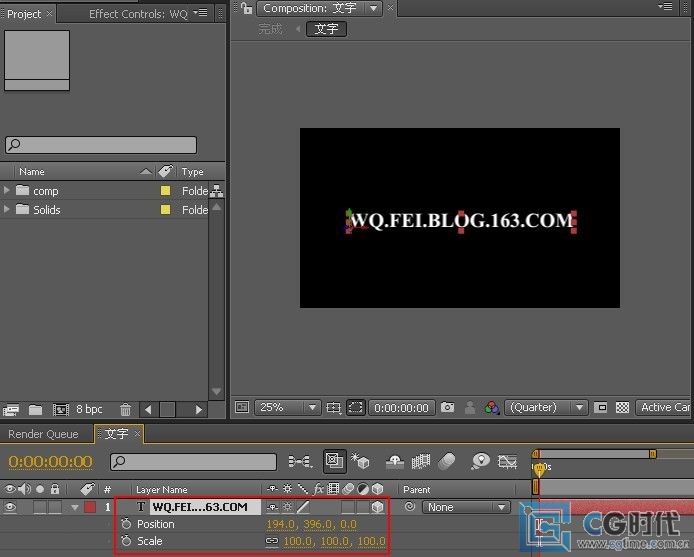
Task: Switch to Effect Controls tab
Action: pyautogui.click(x=138, y=14)
